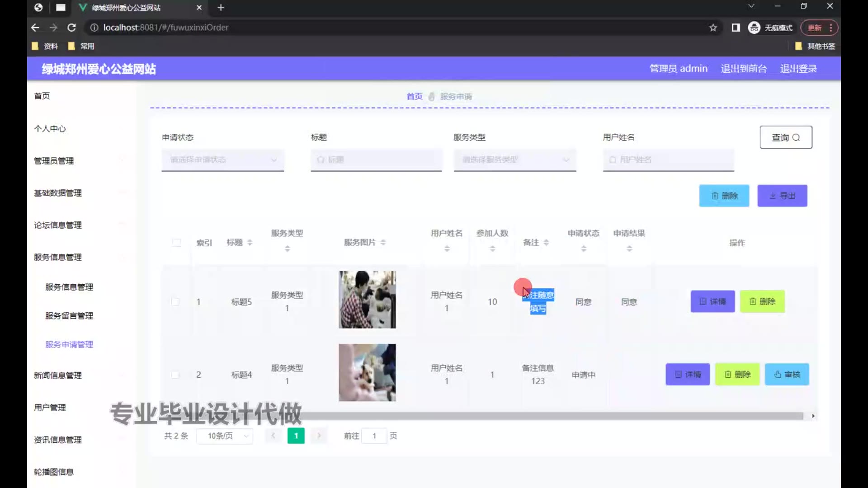The image size is (868, 488).
Task: Open the 服务类型 dropdown filter
Action: (x=514, y=160)
